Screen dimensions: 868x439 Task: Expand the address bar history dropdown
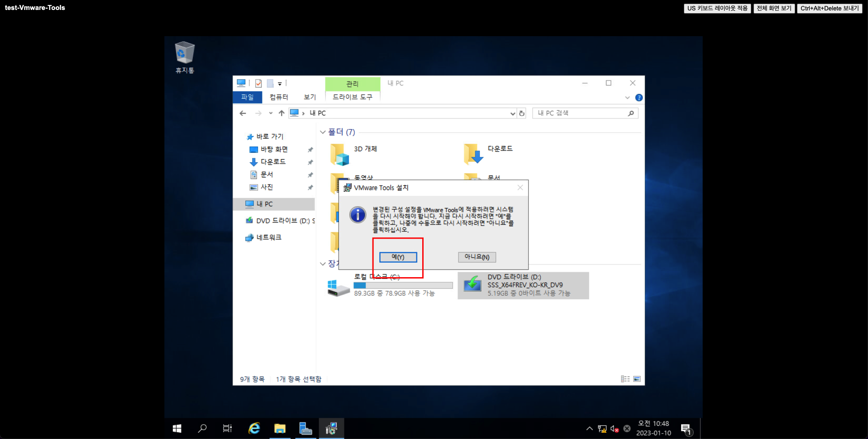click(x=512, y=113)
